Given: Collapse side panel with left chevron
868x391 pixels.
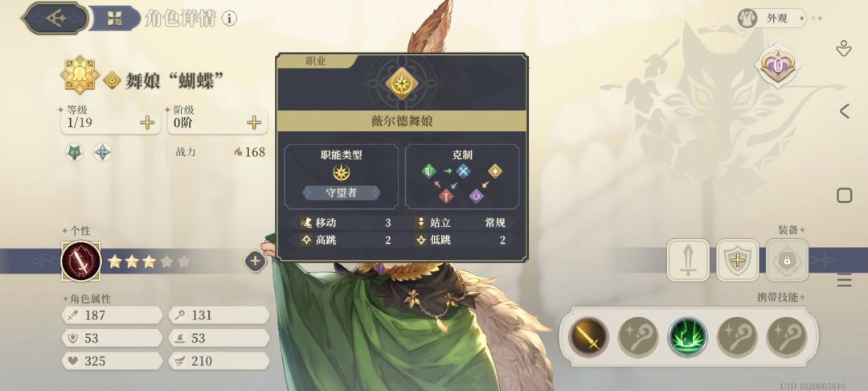Looking at the screenshot, I should 844,111.
